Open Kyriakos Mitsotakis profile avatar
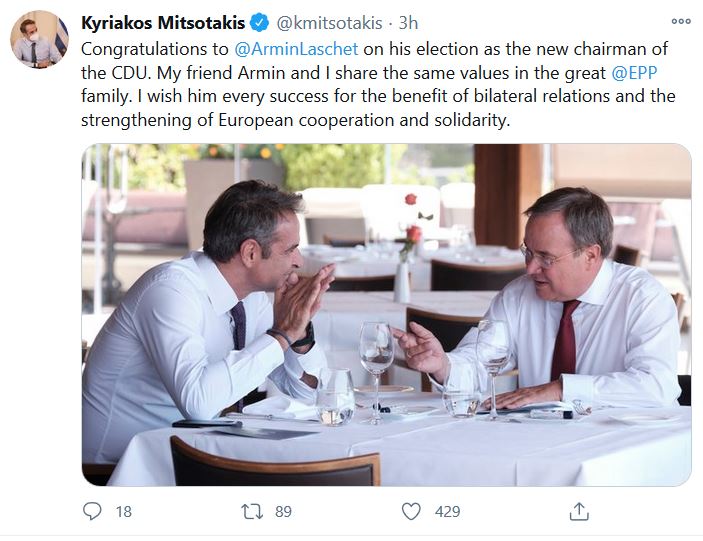 pyautogui.click(x=39, y=40)
